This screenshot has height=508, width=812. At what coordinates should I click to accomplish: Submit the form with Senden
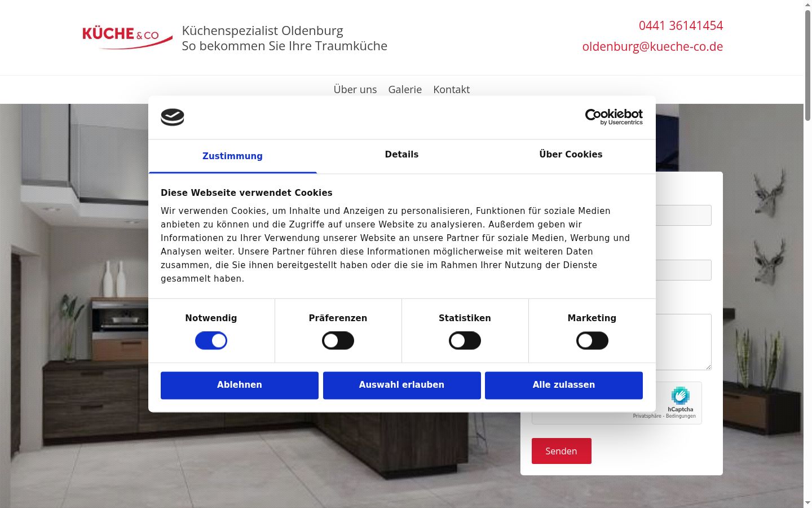[x=561, y=451]
